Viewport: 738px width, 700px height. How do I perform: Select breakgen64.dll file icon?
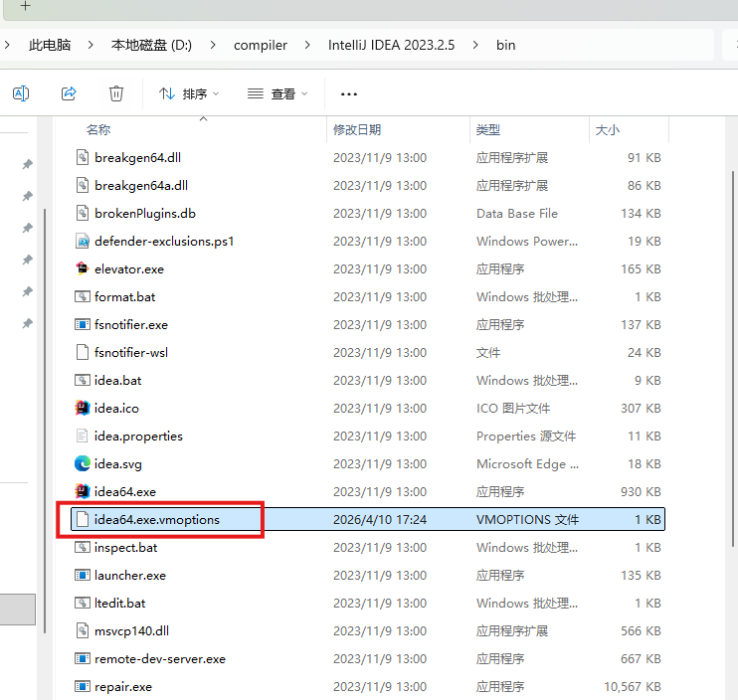[x=83, y=157]
